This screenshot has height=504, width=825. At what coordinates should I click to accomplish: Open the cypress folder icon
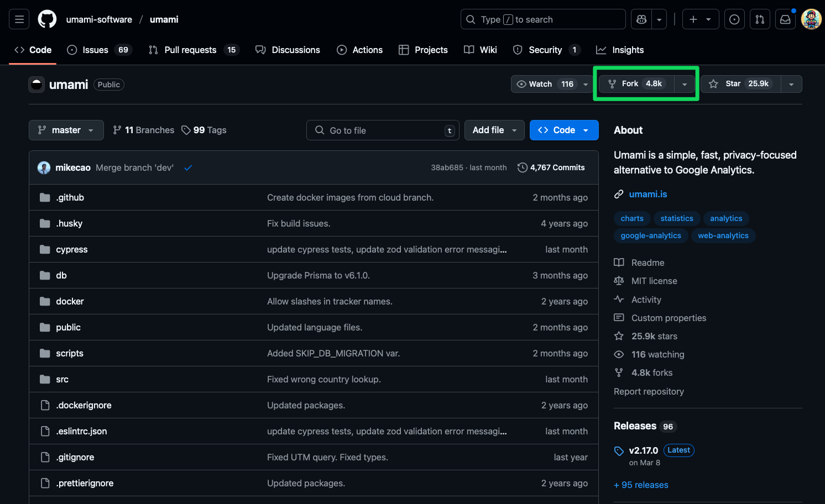pos(45,249)
